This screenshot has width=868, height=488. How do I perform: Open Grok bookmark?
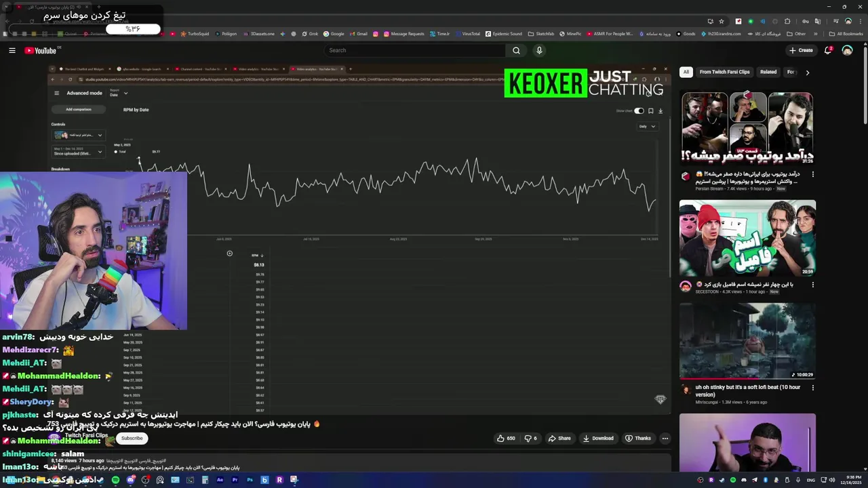click(309, 34)
